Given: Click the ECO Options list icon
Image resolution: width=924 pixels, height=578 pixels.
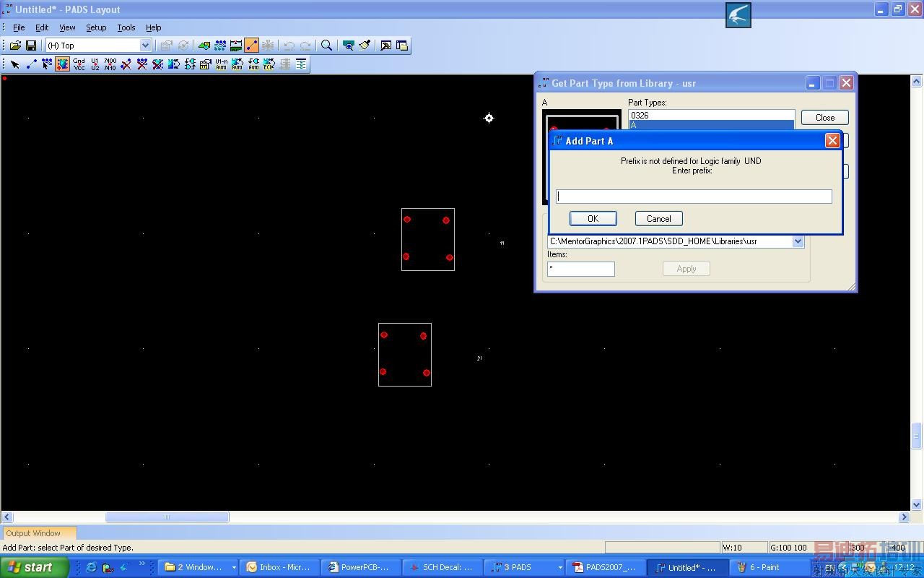Looking at the screenshot, I should coord(301,64).
